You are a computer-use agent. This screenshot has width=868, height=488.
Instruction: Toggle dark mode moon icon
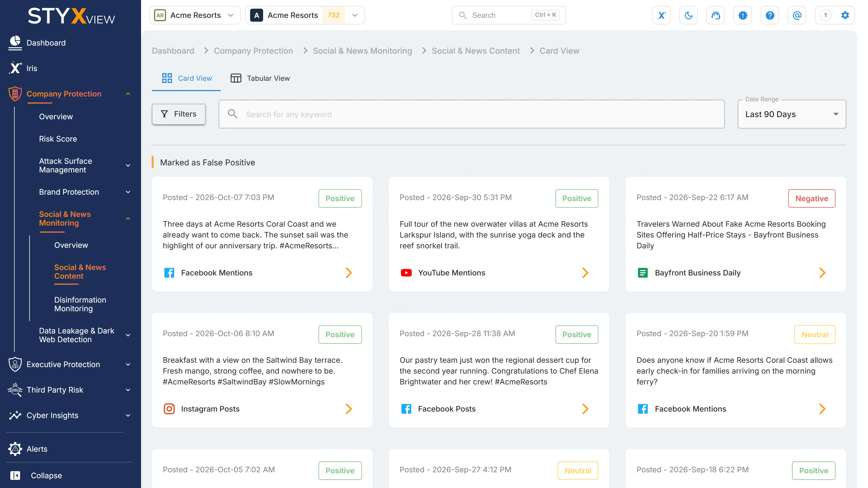coord(688,15)
